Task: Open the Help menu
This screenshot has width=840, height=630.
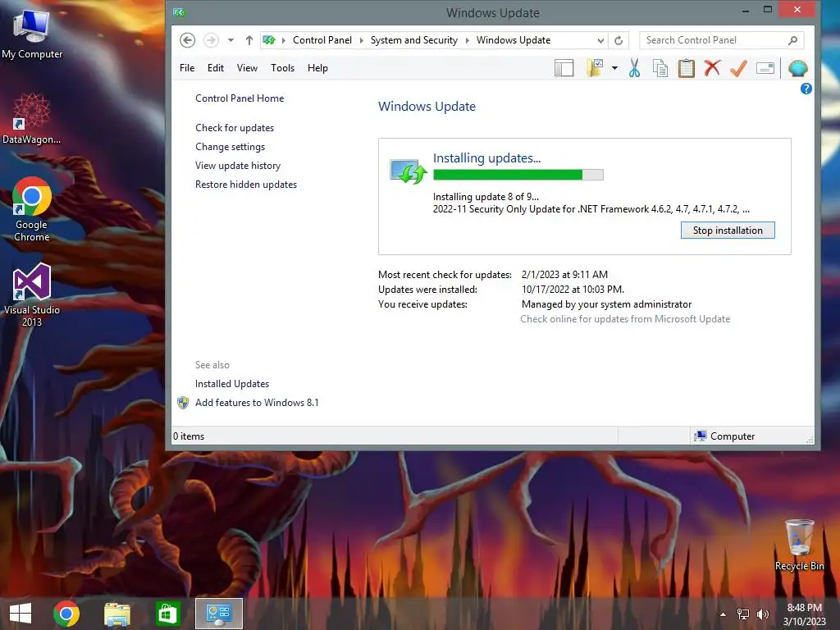Action: [317, 68]
